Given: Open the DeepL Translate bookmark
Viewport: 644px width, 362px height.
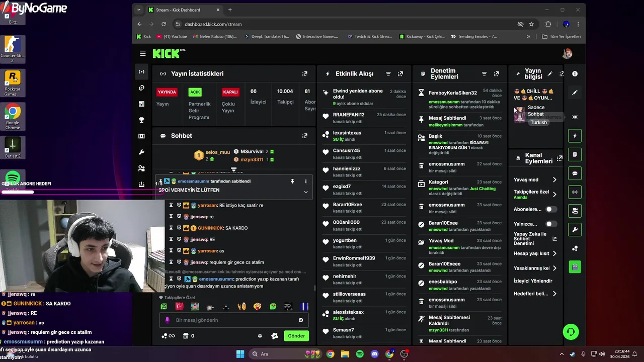Looking at the screenshot, I should point(267,37).
